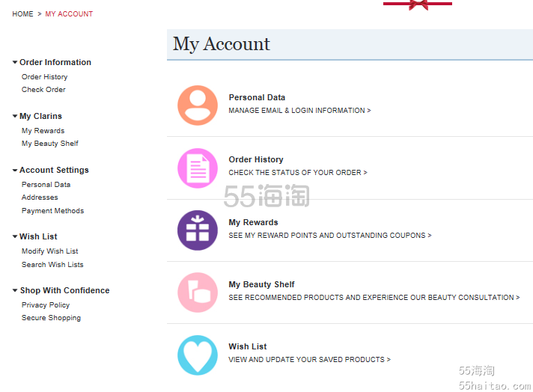Collapse the Account Settings section arrow

point(15,170)
